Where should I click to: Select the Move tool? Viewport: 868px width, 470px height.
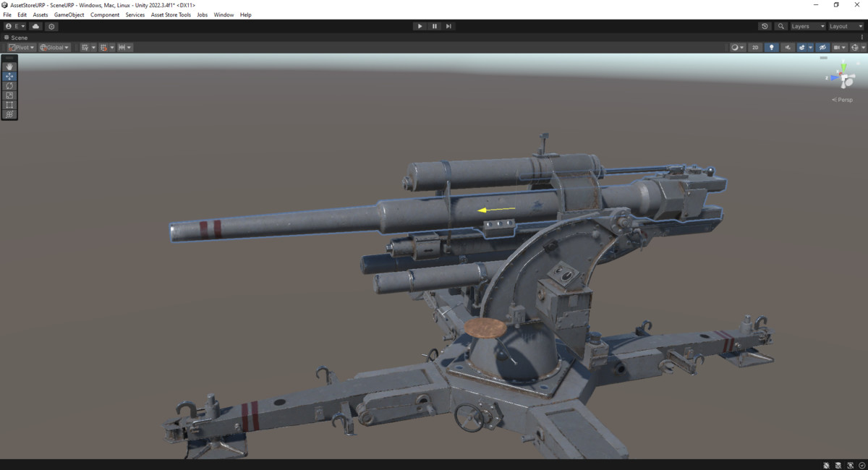9,76
